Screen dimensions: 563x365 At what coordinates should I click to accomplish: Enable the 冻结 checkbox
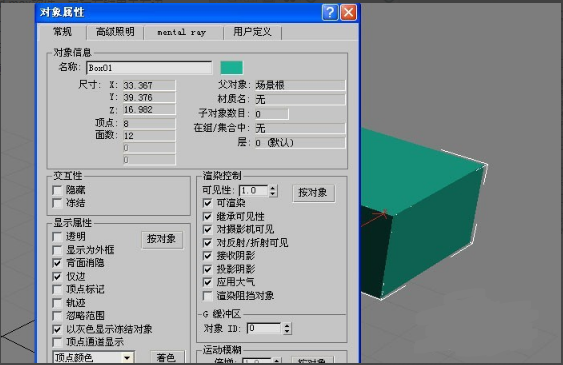coord(57,203)
